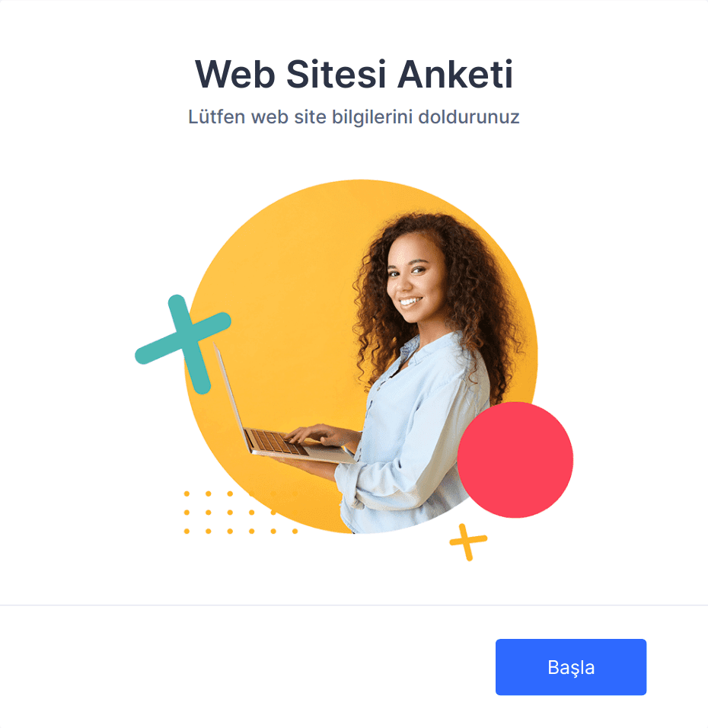This screenshot has height=728, width=708.
Task: Click the word Web in title
Action: (x=235, y=74)
